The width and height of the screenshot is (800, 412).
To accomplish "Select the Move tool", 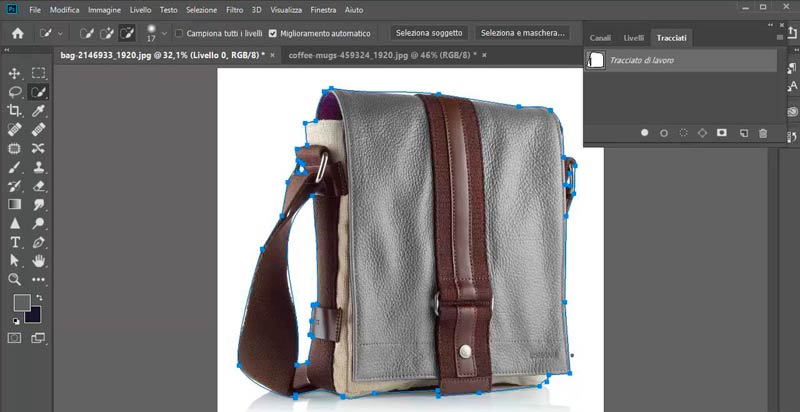I will [14, 73].
